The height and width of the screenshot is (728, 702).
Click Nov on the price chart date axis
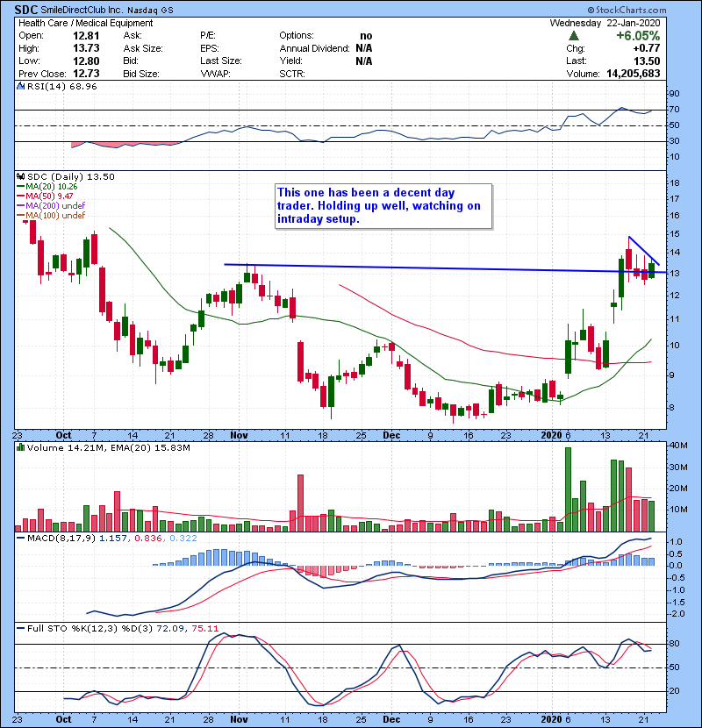pos(239,436)
